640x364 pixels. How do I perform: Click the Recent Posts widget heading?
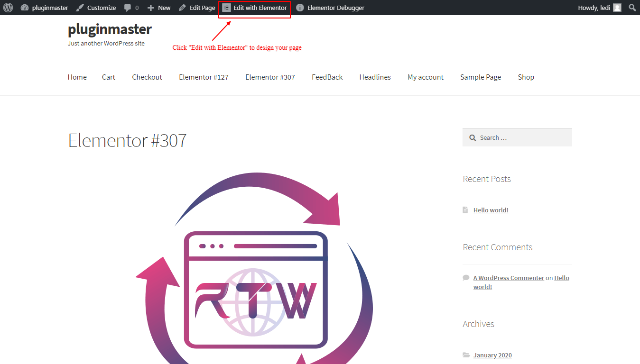click(487, 179)
